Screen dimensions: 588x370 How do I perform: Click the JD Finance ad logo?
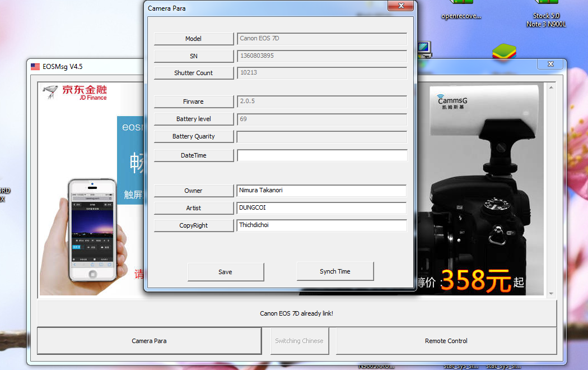pos(75,92)
